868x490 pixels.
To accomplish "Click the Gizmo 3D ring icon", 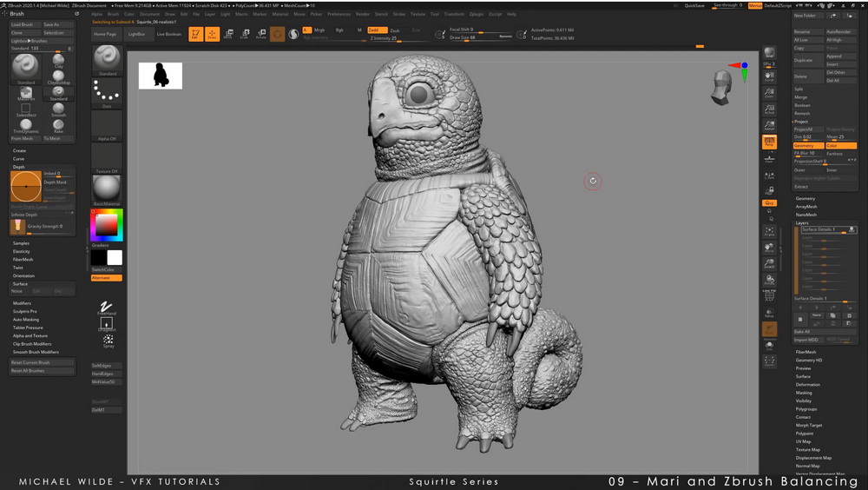I will (x=278, y=35).
